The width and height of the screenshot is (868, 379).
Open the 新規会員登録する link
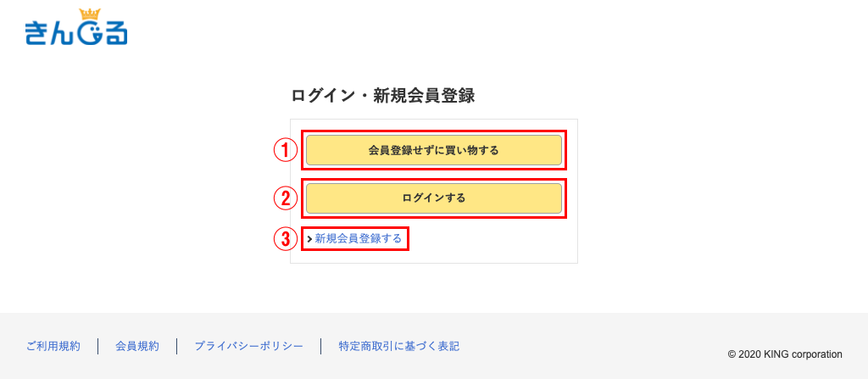359,239
